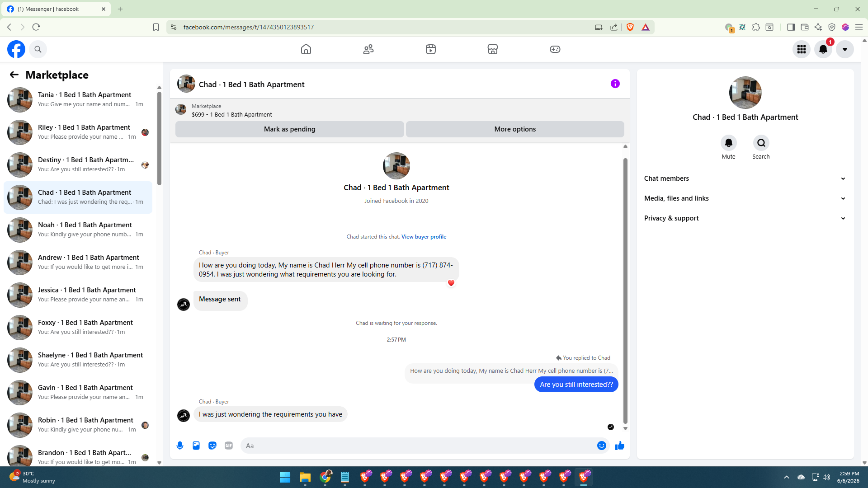Open Shaelyne's apartment conversation
The height and width of the screenshot is (488, 868).
(x=78, y=360)
